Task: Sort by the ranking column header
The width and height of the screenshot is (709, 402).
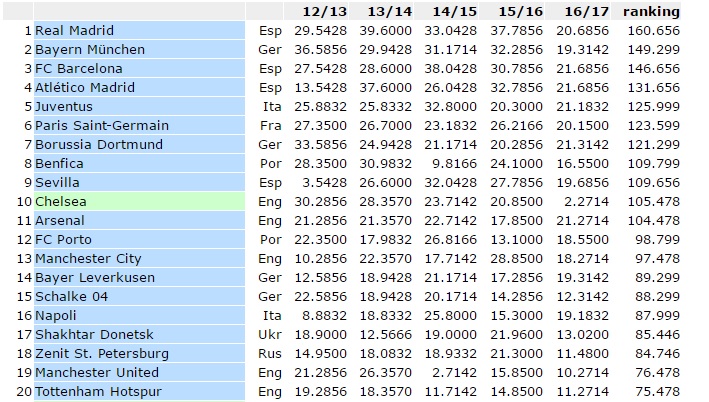Action: pos(651,12)
